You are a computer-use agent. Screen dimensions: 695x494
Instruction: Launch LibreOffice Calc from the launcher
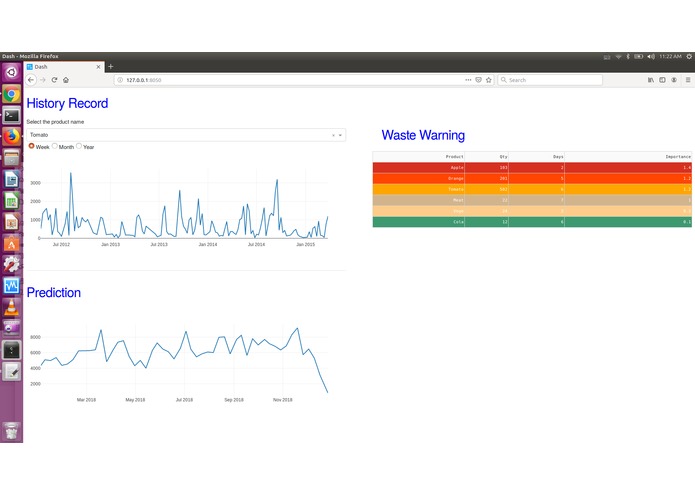12,201
